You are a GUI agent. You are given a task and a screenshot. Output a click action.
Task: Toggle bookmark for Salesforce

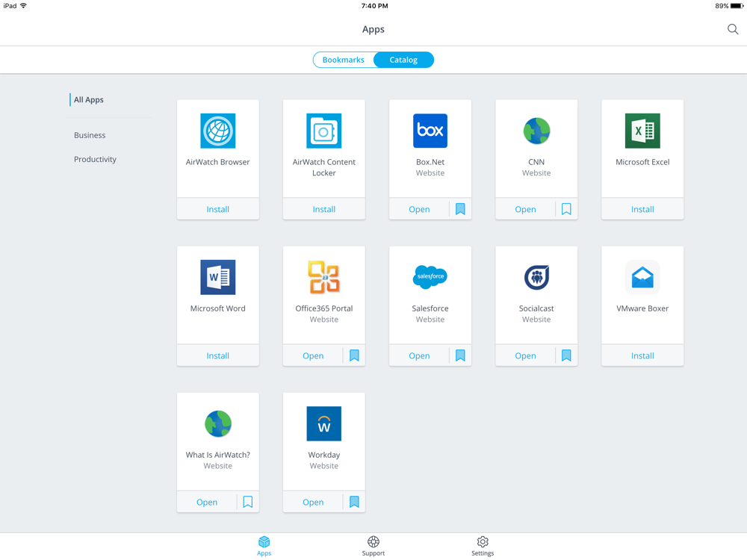pyautogui.click(x=460, y=355)
